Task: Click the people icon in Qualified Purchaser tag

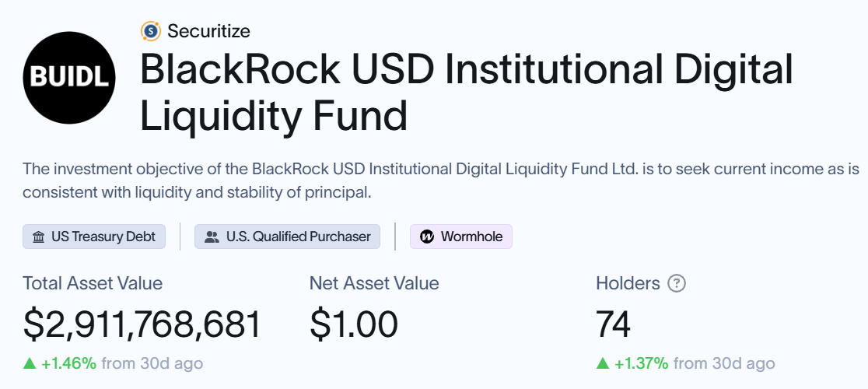Action: coord(211,237)
